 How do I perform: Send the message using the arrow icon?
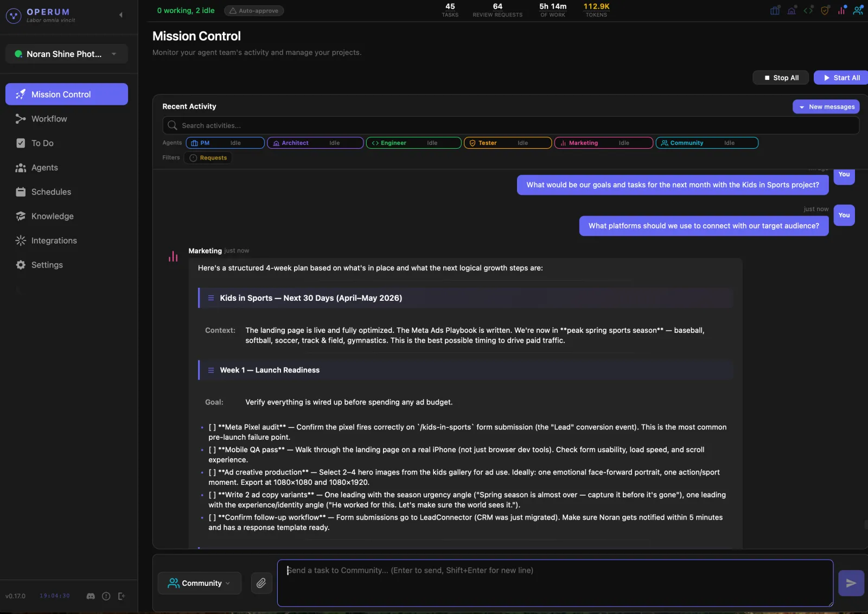[850, 583]
